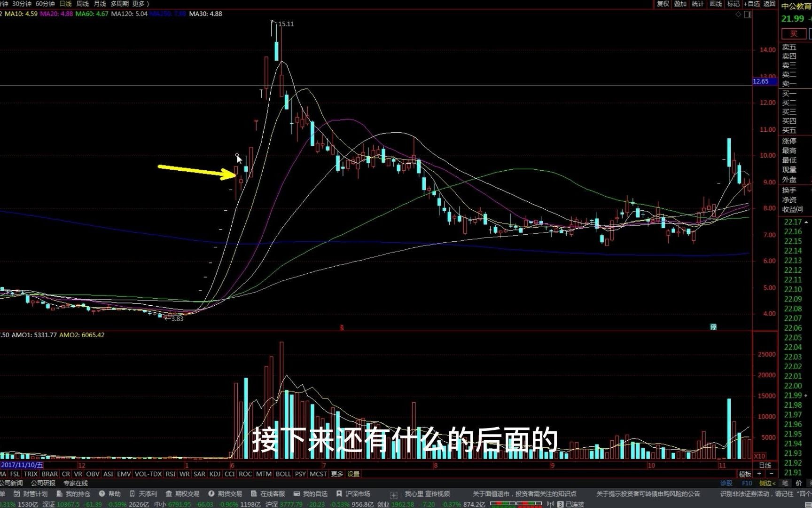
Task: Select the 日线 daily period tab
Action: click(x=65, y=4)
